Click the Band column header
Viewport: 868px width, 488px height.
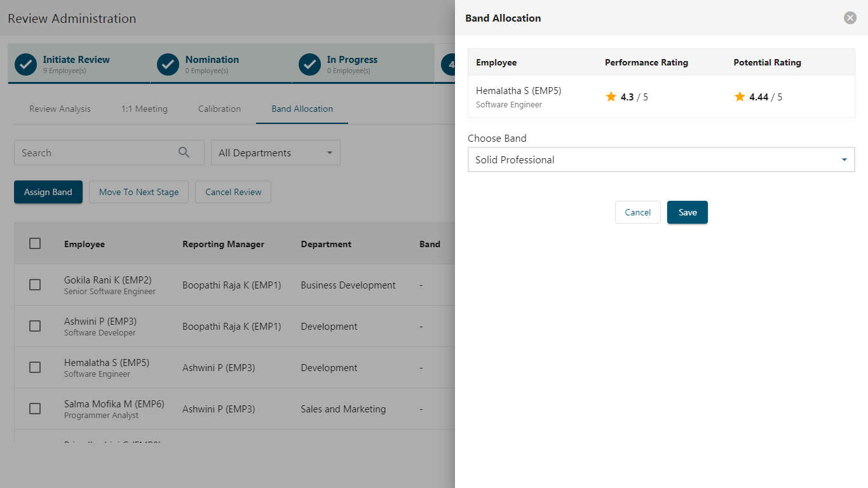[x=430, y=244]
